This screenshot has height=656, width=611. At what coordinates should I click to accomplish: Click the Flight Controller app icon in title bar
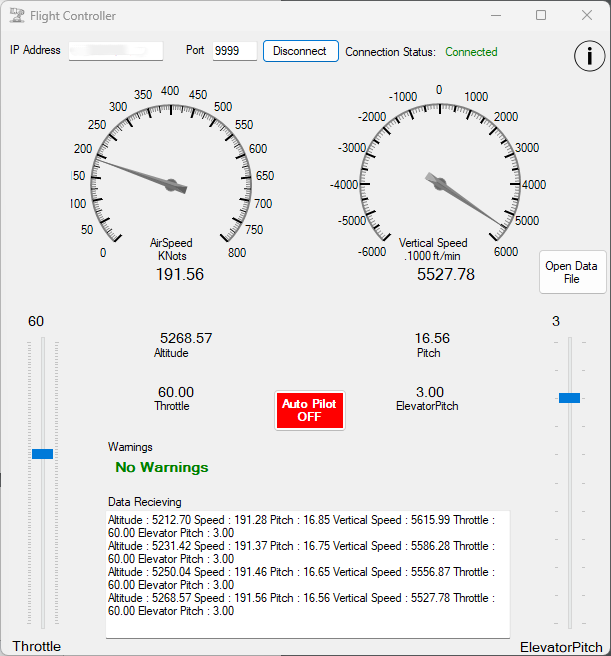(17, 15)
